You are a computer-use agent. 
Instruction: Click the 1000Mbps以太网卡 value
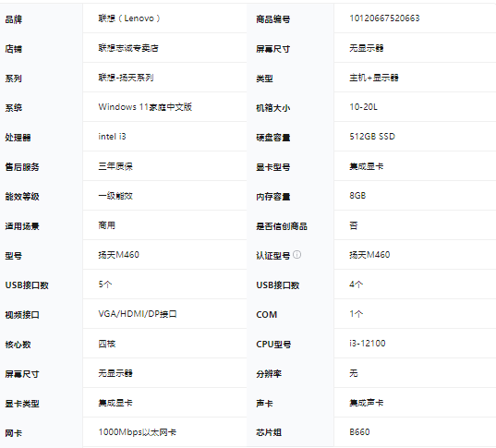[138, 432]
